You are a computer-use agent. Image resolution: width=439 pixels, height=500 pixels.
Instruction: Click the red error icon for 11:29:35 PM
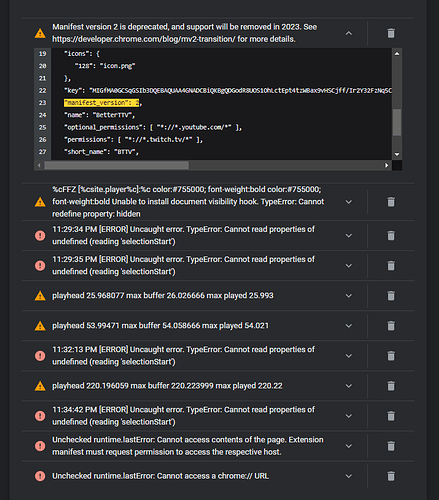[x=40, y=266]
